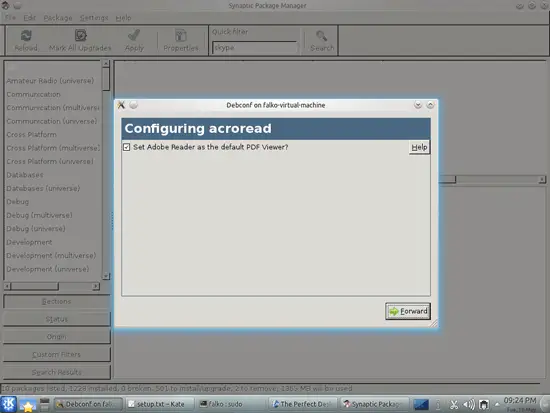550x413 pixels.
Task: Select the Development section
Action: [29, 242]
